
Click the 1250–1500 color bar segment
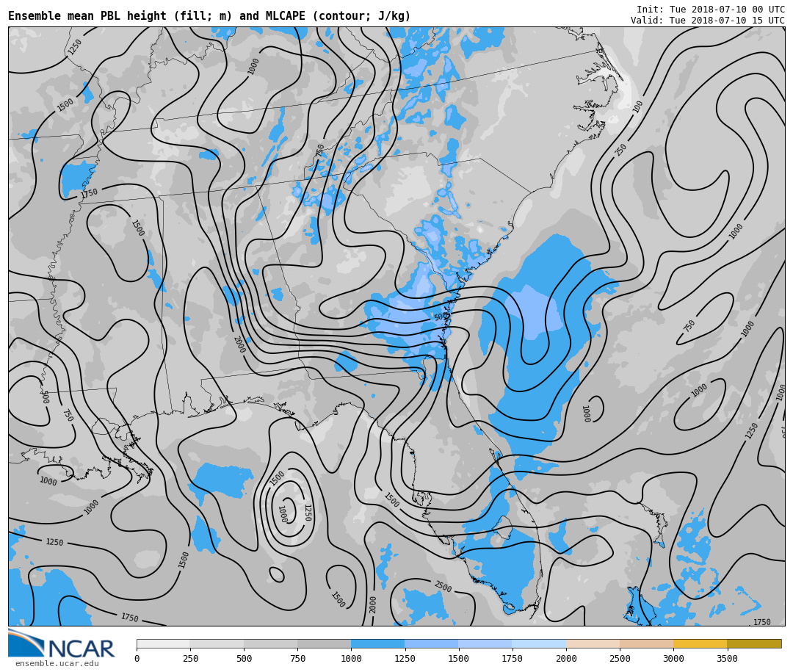point(432,643)
